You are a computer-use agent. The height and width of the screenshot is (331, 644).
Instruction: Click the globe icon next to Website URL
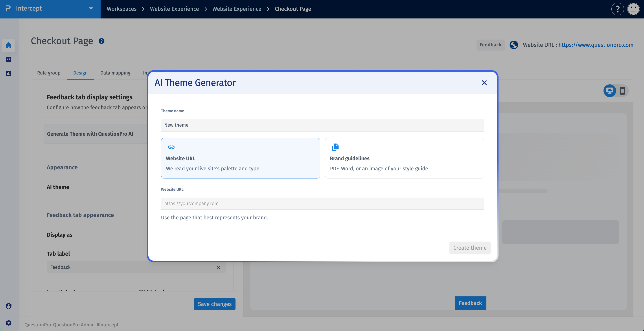514,45
